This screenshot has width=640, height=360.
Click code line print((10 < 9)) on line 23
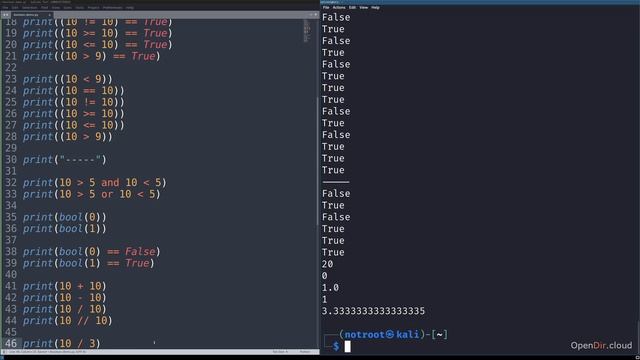click(67, 79)
